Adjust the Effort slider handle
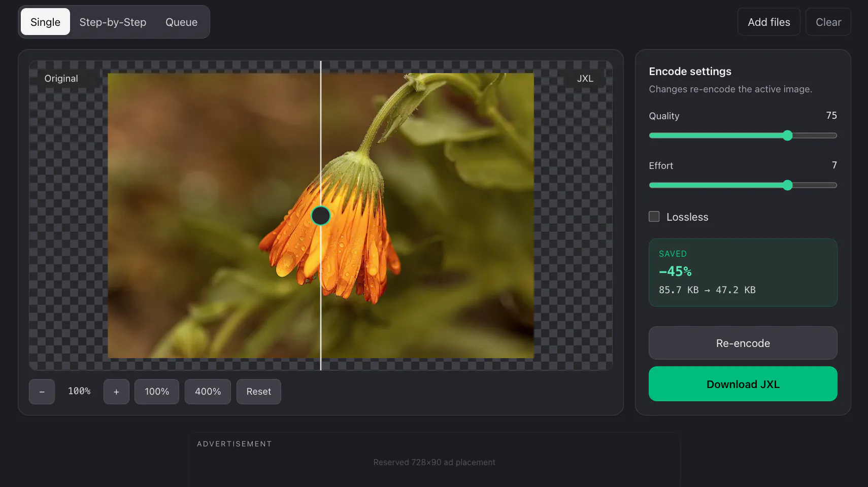868x487 pixels. coord(787,185)
